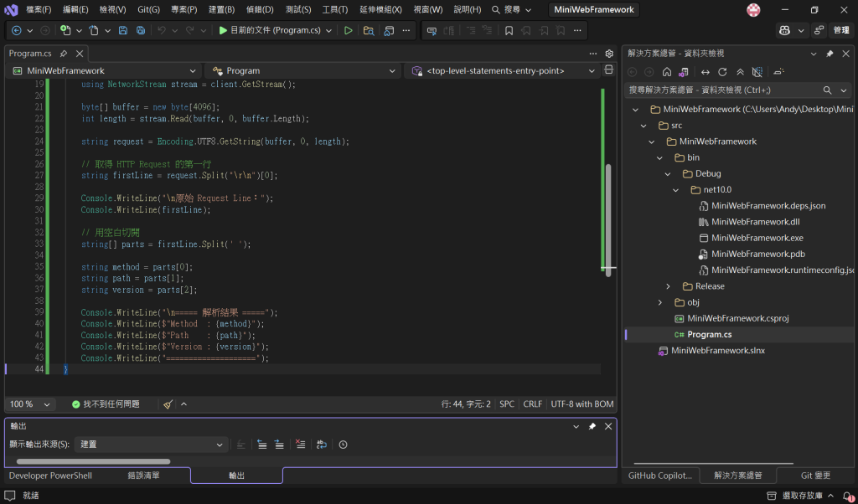Screen dimensions: 858x504
Task: Open the 偵錯(D) menu
Action: (x=260, y=10)
